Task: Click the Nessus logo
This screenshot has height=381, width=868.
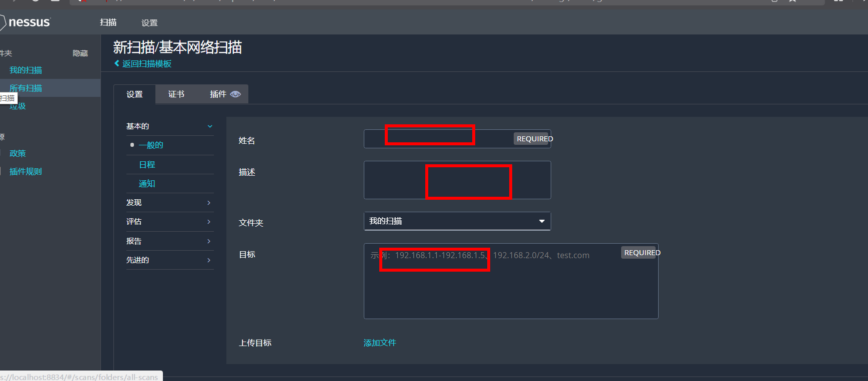Action: [25, 22]
